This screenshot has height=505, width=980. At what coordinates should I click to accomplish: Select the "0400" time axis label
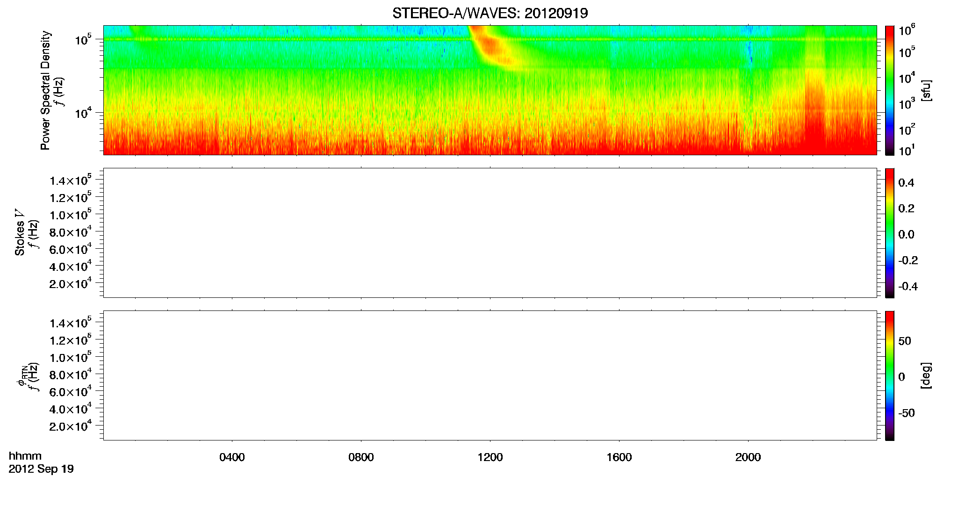point(232,457)
